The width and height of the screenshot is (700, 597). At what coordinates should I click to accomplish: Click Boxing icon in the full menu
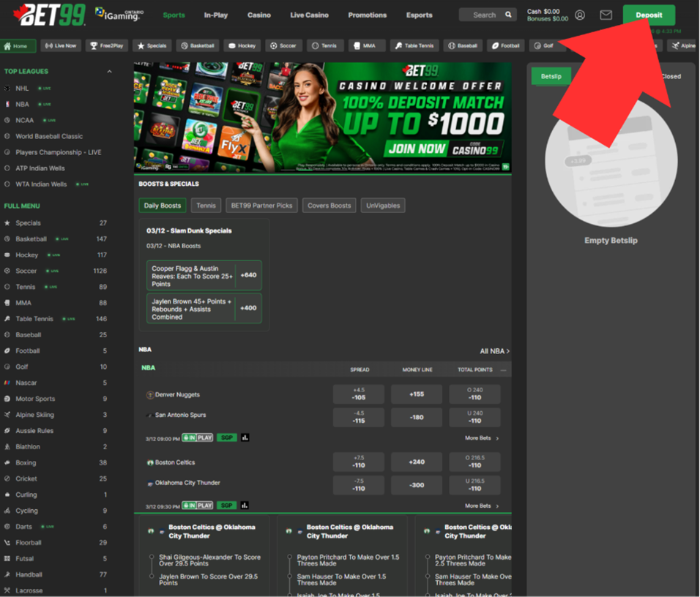pos(7,462)
